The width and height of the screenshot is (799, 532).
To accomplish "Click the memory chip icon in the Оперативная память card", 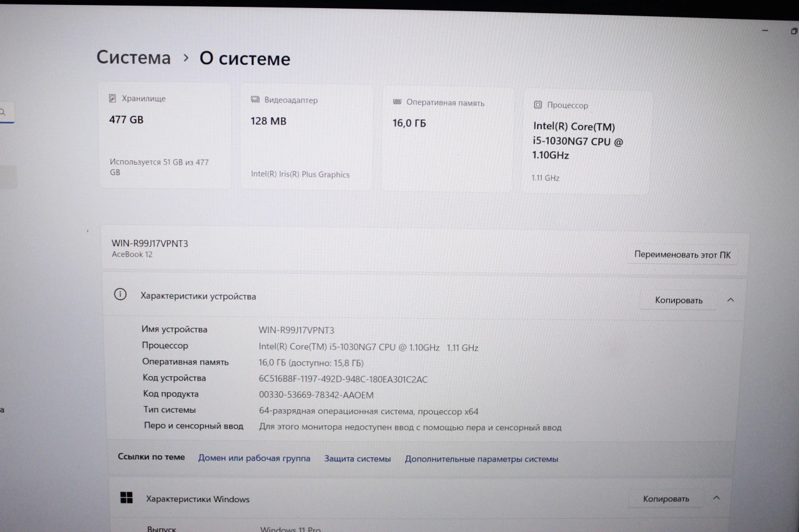I will click(397, 102).
